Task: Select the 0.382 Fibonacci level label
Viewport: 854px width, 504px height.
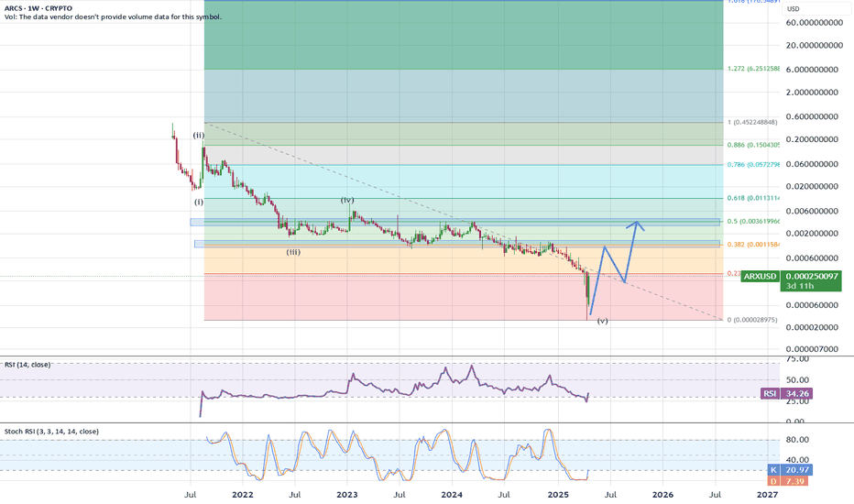Action: pyautogui.click(x=754, y=245)
